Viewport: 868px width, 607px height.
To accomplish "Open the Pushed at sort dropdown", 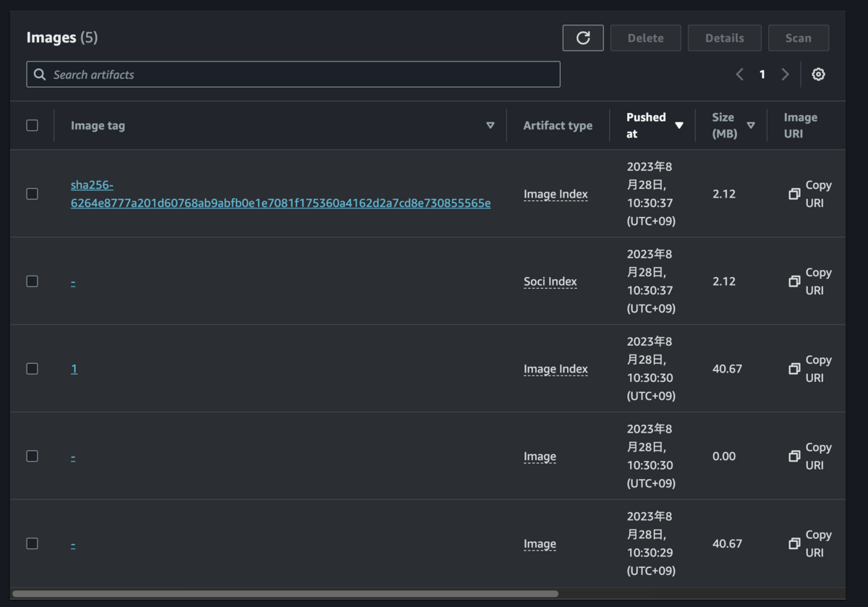I will 680,124.
